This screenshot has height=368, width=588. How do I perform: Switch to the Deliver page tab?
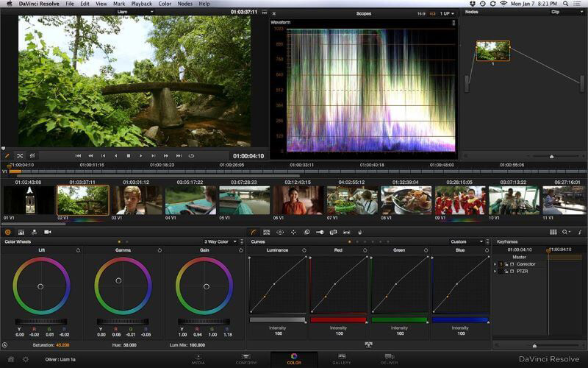click(389, 359)
